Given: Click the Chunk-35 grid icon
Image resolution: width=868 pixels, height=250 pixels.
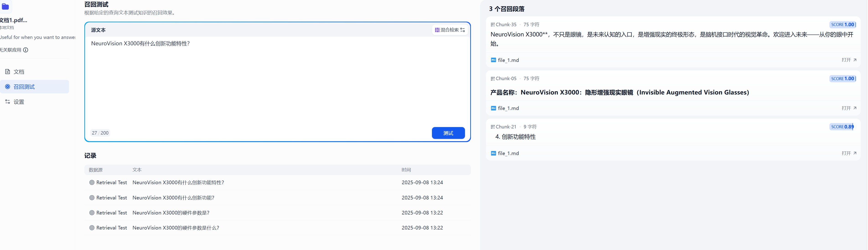Looking at the screenshot, I should tap(493, 25).
